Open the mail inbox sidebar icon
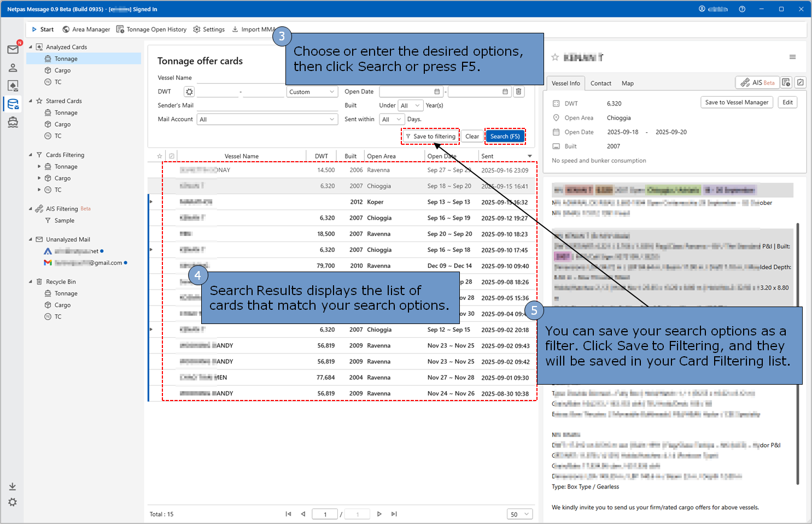The height and width of the screenshot is (524, 812). click(13, 50)
